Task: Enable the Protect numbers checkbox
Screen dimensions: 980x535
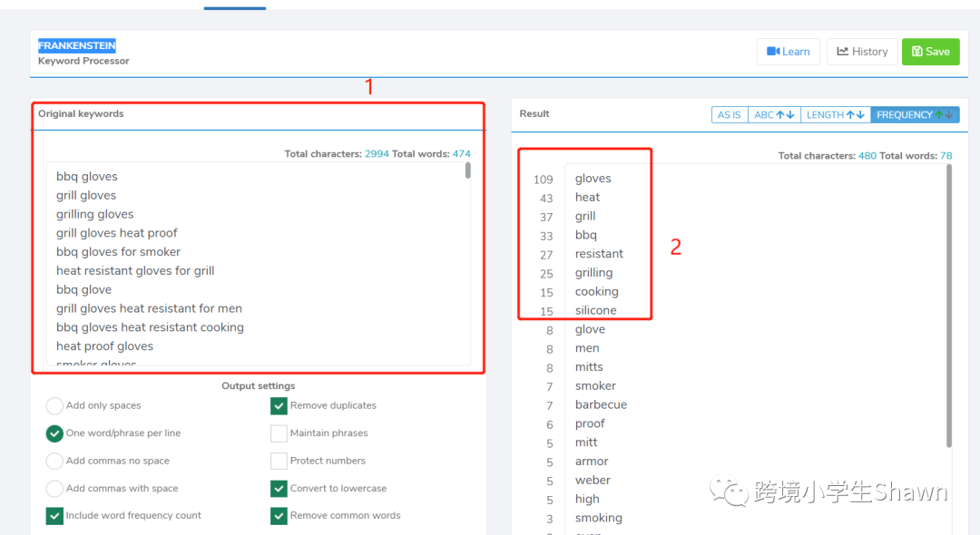Action: pyautogui.click(x=279, y=461)
